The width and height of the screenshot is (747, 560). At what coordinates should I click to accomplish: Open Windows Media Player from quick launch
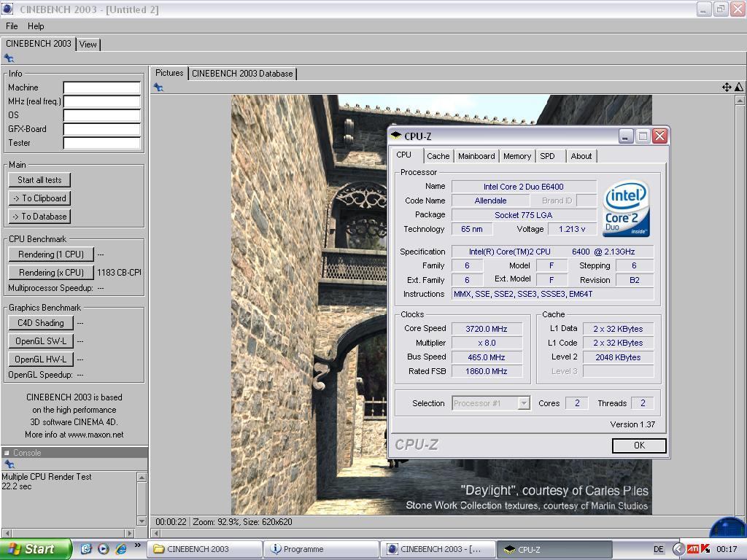tap(103, 548)
